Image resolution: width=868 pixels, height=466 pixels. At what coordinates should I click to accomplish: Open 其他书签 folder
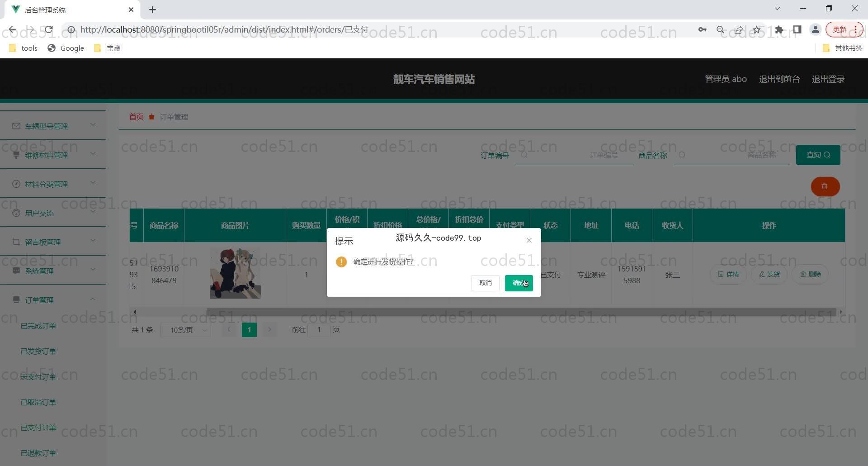[843, 48]
